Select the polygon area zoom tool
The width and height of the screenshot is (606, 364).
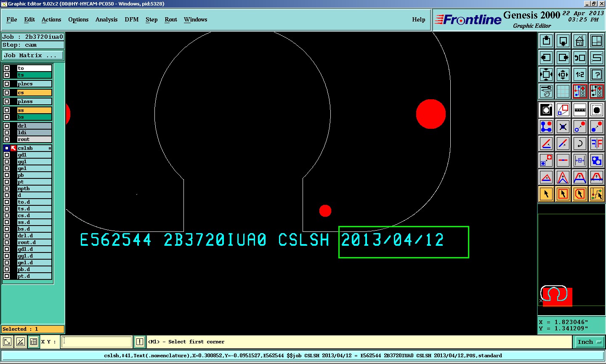tap(563, 110)
